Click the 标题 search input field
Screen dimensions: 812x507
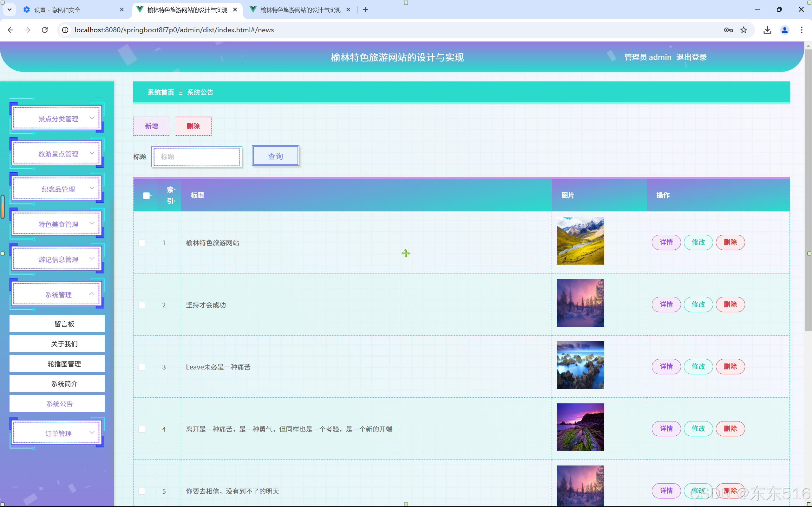[x=197, y=157]
